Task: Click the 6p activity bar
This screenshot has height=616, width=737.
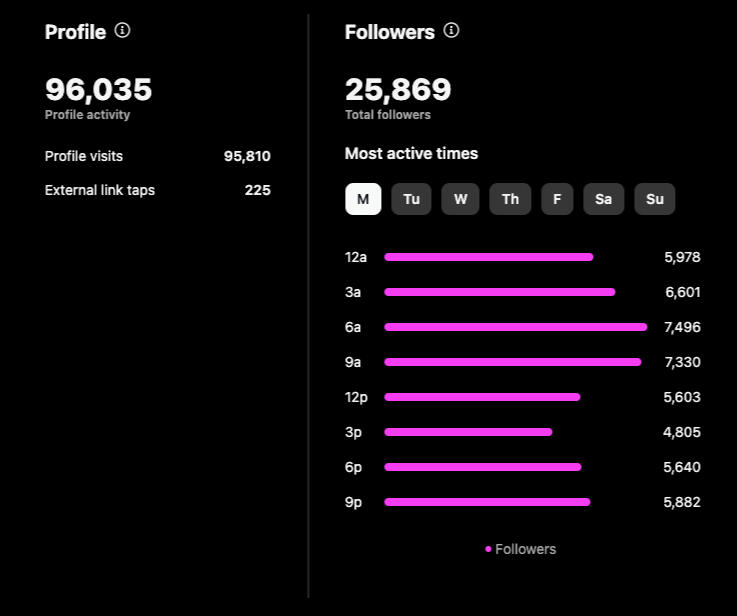Action: coord(483,467)
